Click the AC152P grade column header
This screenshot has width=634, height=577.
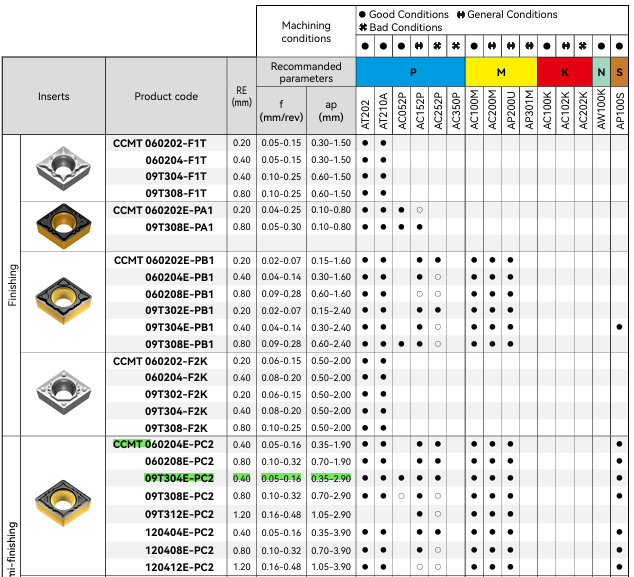[420, 110]
